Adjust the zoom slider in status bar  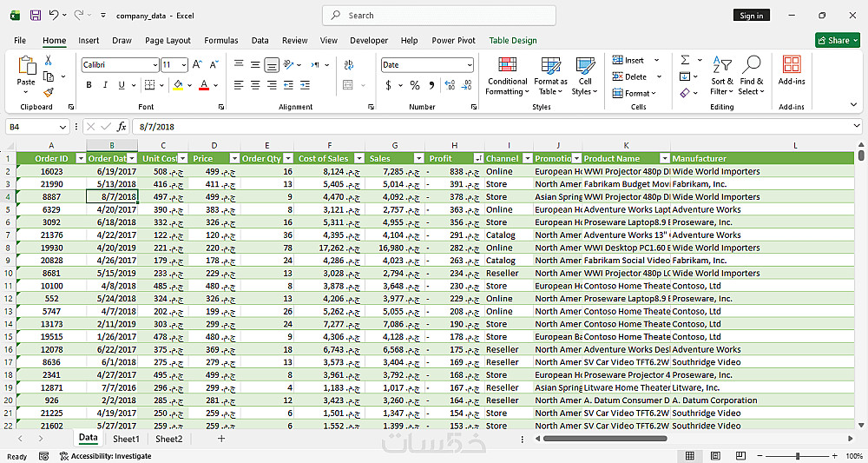pos(798,456)
